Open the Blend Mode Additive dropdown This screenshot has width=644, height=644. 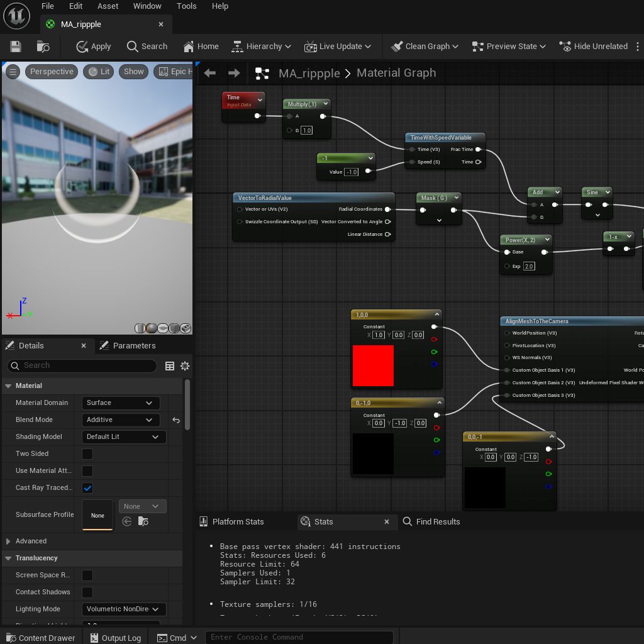(x=120, y=420)
